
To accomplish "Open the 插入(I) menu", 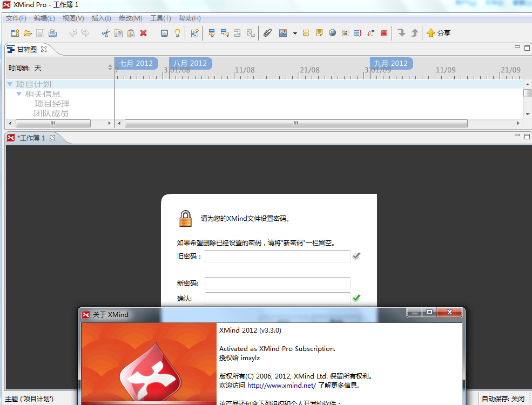I will tap(101, 18).
